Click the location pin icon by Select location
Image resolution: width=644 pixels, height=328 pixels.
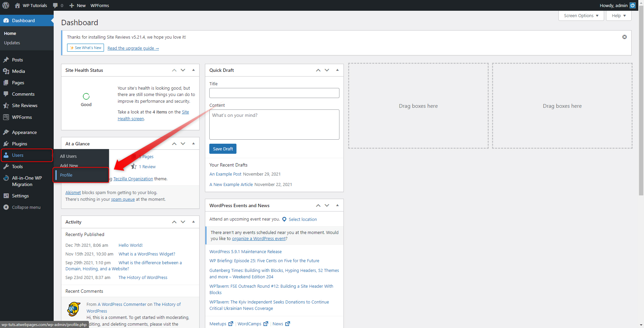pyautogui.click(x=284, y=219)
